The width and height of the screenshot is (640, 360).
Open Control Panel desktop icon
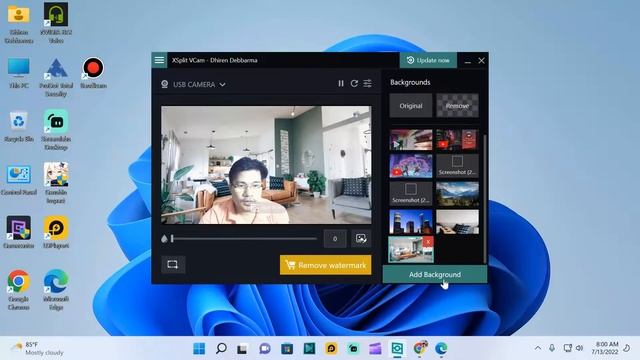tap(18, 180)
